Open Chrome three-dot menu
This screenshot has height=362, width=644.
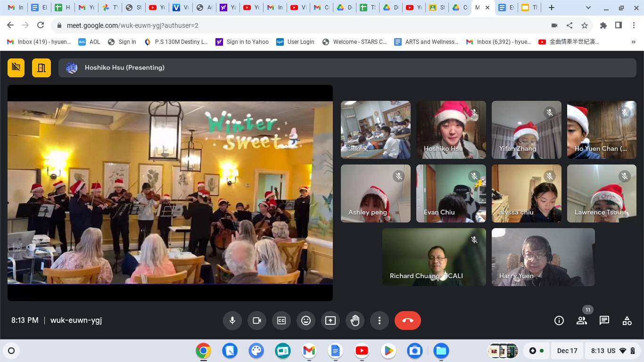tap(634, 25)
